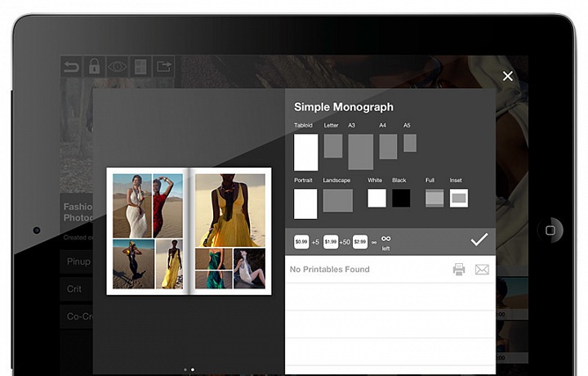Toggle the eye preview icon
The height and width of the screenshot is (376, 588).
point(118,67)
